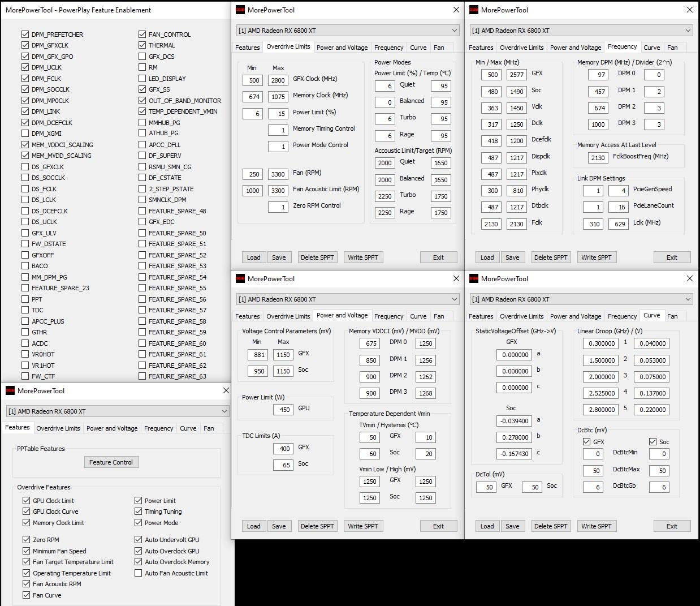Check the TDC feature

coord(25,310)
